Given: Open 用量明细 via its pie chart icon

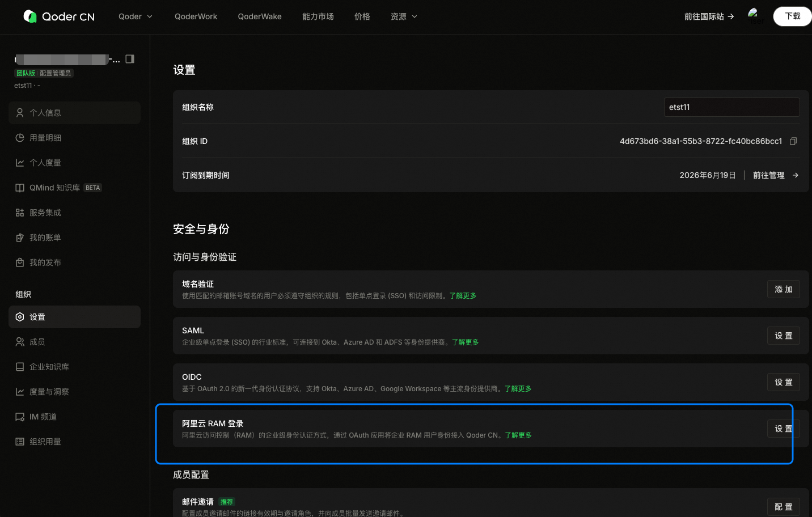Looking at the screenshot, I should coord(20,138).
